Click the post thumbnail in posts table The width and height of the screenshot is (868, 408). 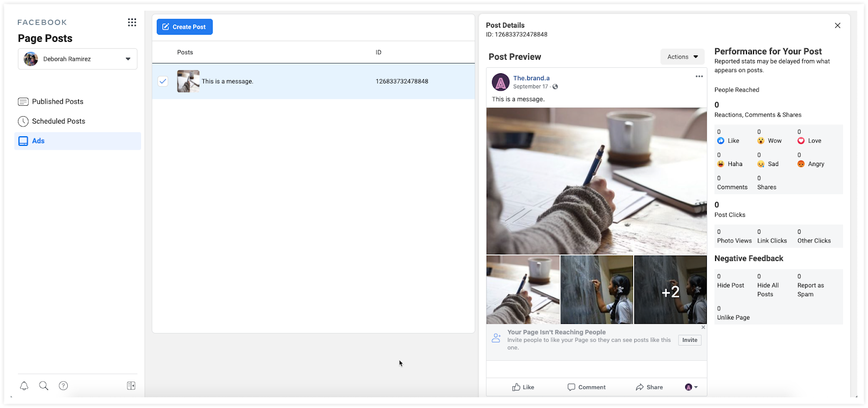pos(188,81)
